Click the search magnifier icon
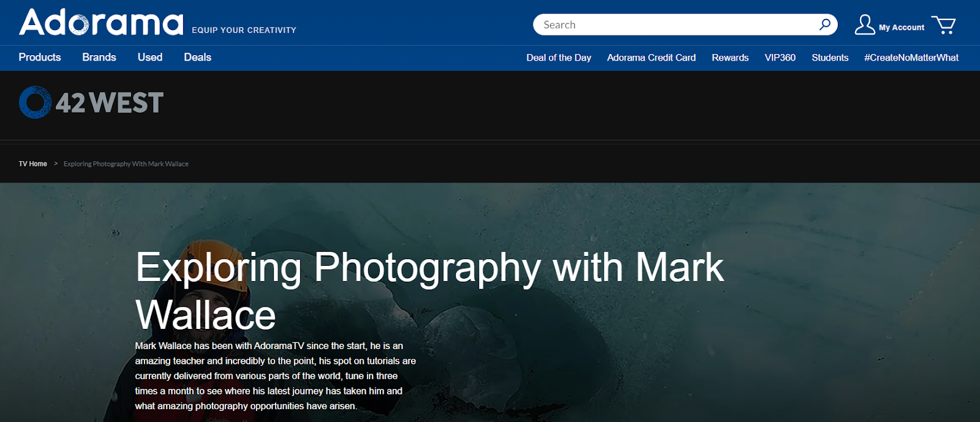The height and width of the screenshot is (422, 980). (824, 24)
